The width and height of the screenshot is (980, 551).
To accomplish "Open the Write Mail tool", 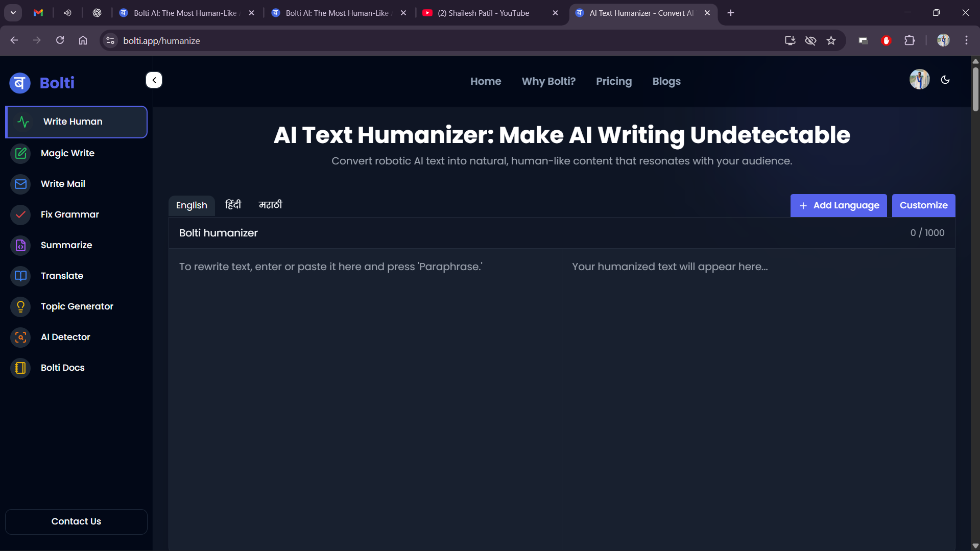I will click(63, 184).
